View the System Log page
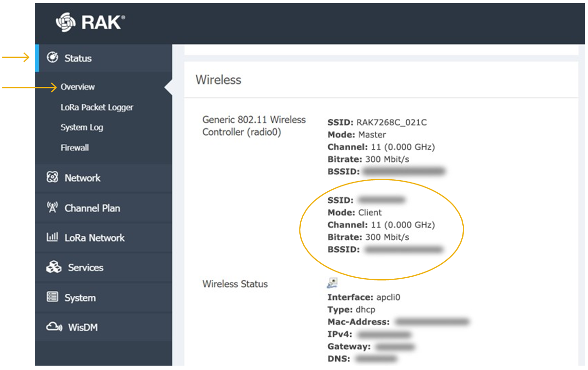588x370 pixels. 82,128
